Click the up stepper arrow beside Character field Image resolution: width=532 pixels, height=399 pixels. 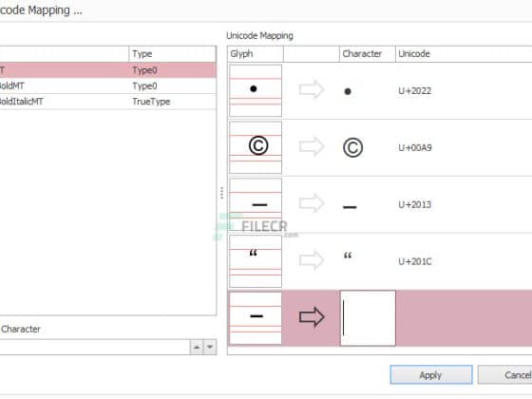[197, 347]
